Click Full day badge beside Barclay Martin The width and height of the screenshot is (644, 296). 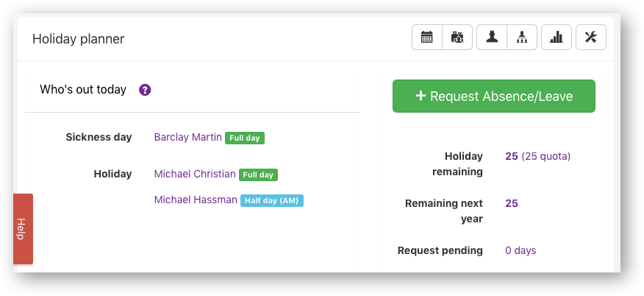click(245, 138)
